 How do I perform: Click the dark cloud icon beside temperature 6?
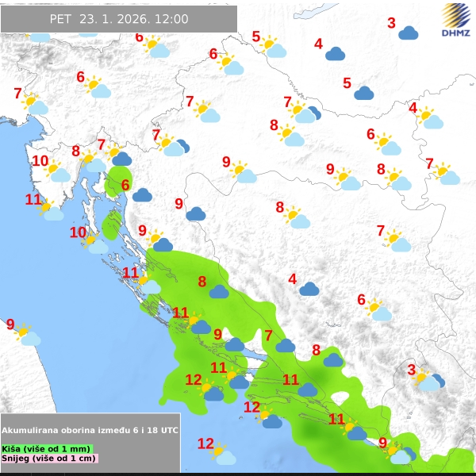(x=142, y=194)
